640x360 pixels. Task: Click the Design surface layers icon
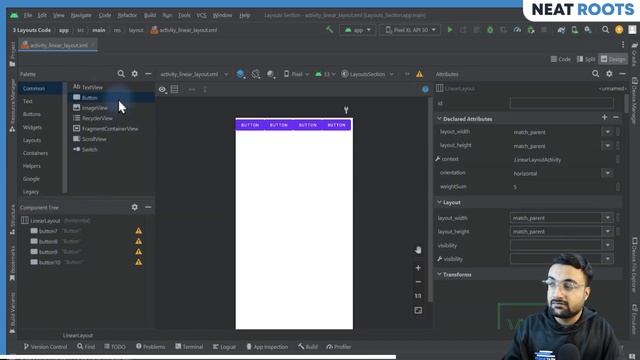pyautogui.click(x=240, y=74)
